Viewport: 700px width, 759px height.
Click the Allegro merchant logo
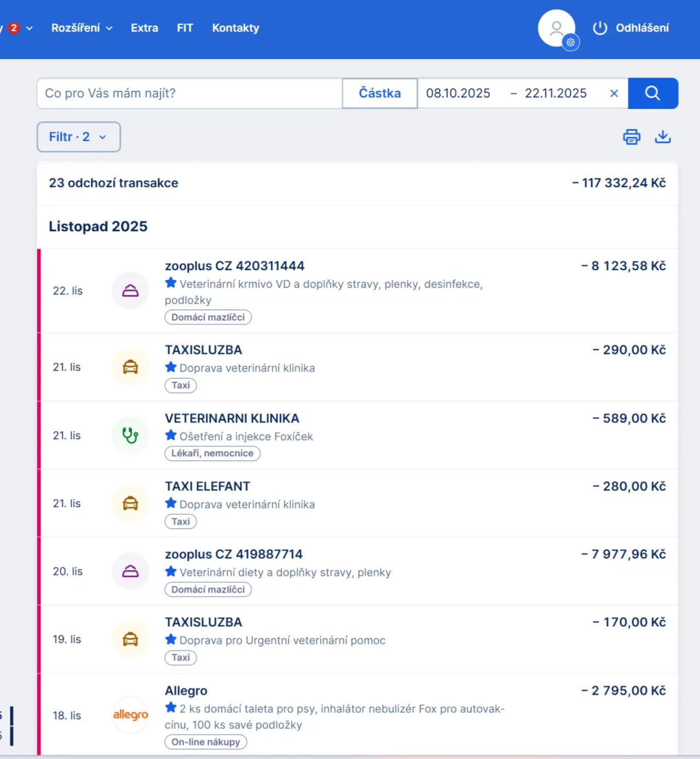[130, 715]
